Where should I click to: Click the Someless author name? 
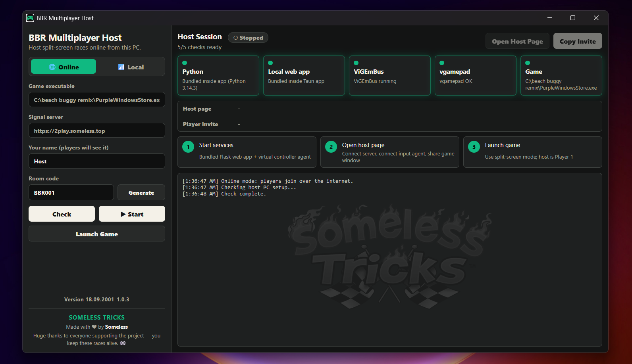[x=116, y=327]
